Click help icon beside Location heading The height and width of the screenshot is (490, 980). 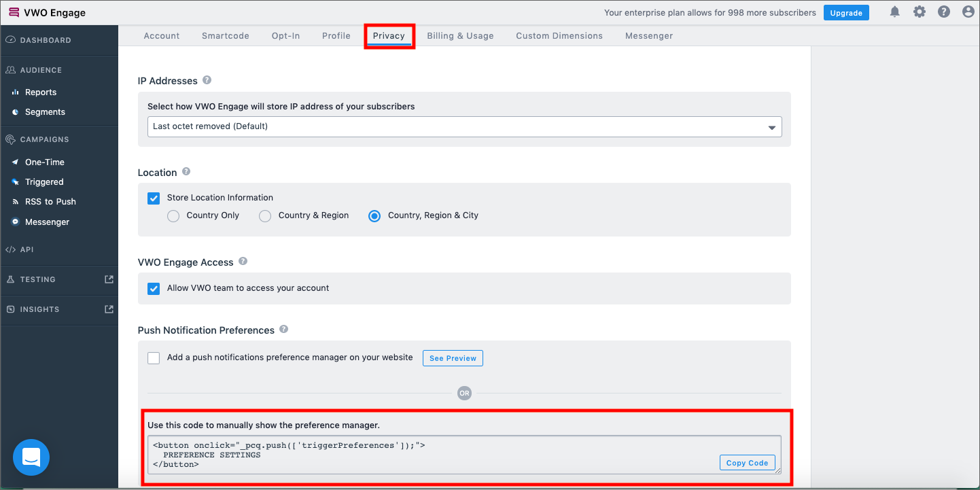[186, 172]
